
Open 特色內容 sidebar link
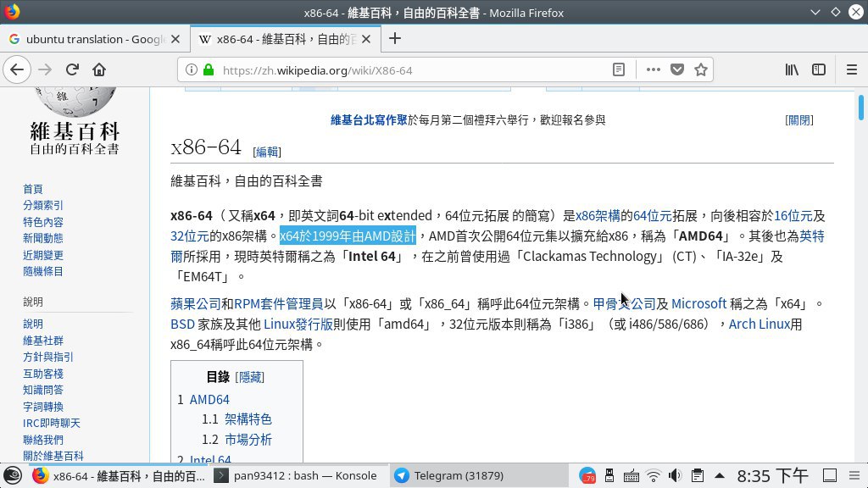pyautogui.click(x=43, y=222)
